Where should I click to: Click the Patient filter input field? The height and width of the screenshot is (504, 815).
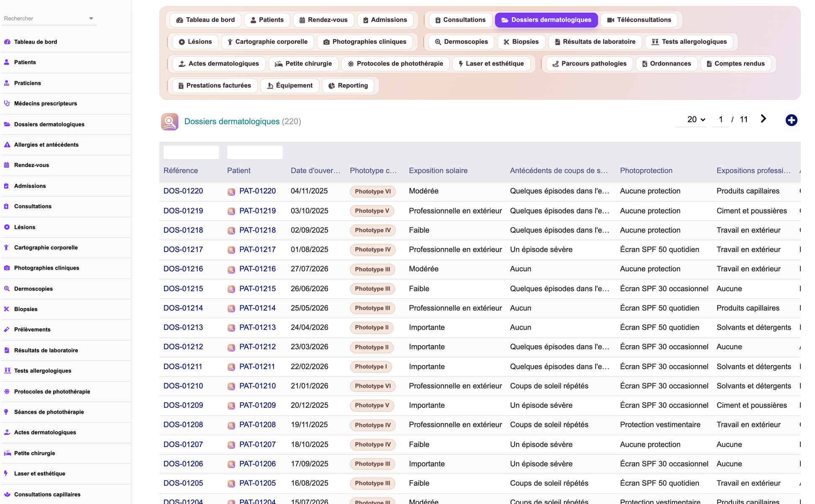coord(255,152)
